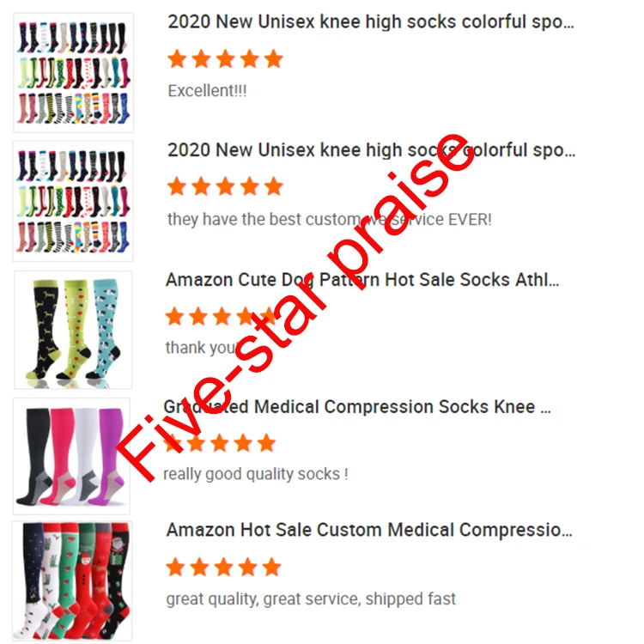Click star rating above 'thank you' review
The image size is (644, 644).
coord(222,317)
